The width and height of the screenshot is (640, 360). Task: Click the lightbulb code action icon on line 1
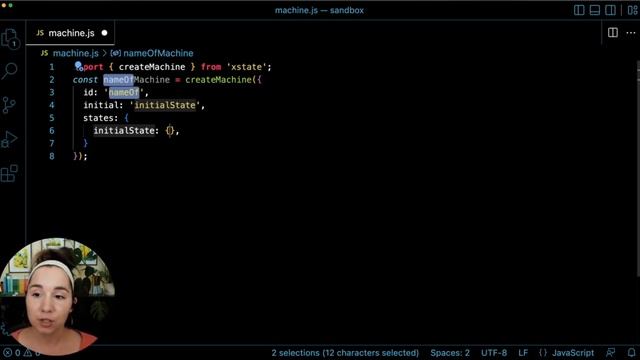coord(78,66)
